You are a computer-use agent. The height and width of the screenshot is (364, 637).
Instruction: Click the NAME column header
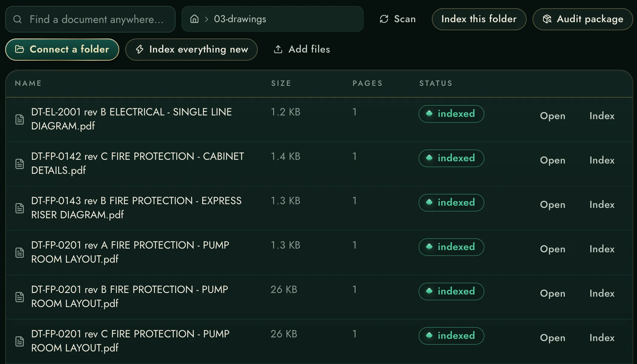28,83
